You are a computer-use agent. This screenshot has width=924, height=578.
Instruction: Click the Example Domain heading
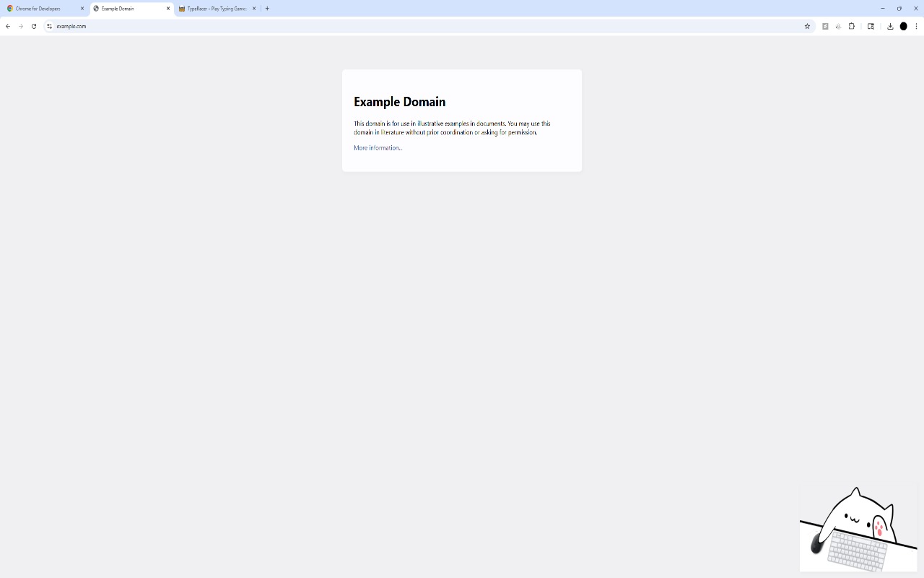[399, 102]
